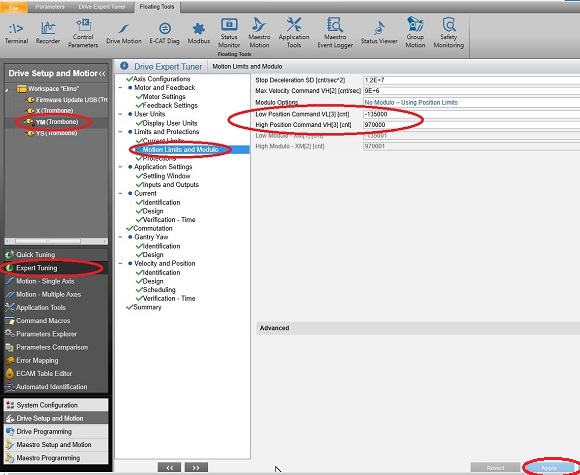Collapse the Motor and Feedback tree node
This screenshot has width=580, height=475.
pos(121,88)
